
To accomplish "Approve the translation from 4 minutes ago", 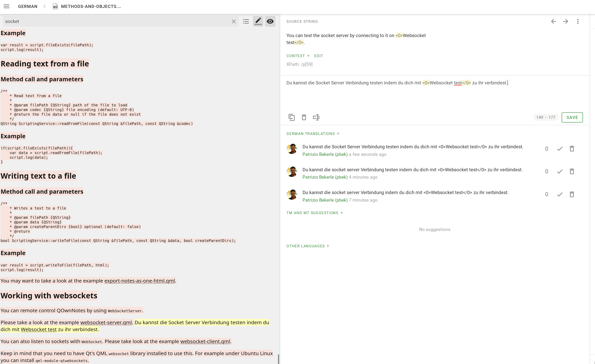I will point(560,171).
